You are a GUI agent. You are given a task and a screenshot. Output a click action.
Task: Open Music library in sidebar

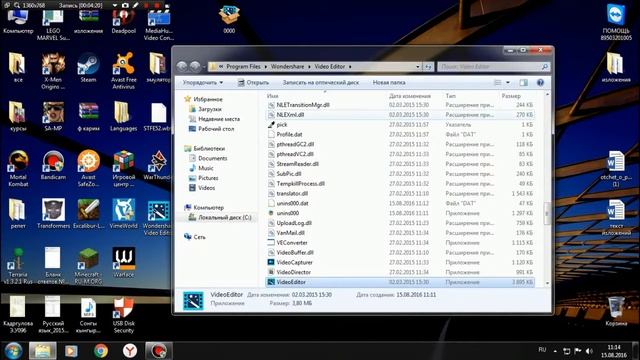click(205, 168)
